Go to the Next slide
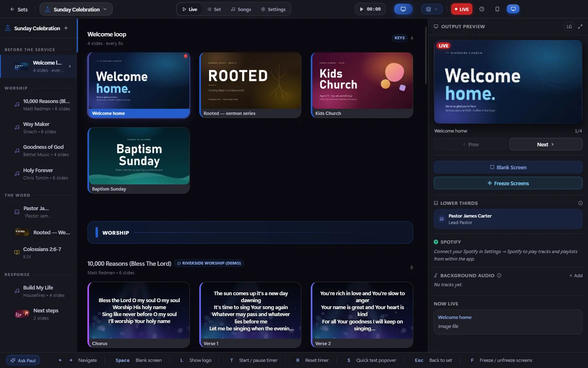This screenshot has width=588, height=368. pos(546,144)
